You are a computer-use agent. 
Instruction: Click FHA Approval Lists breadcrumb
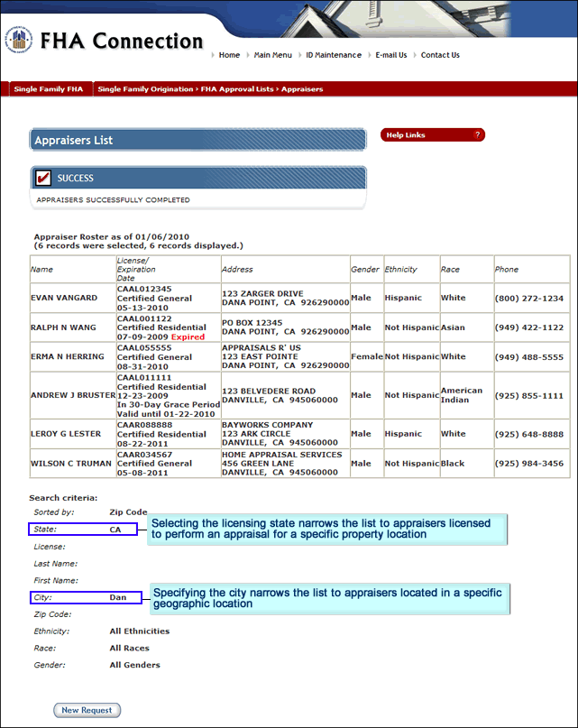[237, 89]
